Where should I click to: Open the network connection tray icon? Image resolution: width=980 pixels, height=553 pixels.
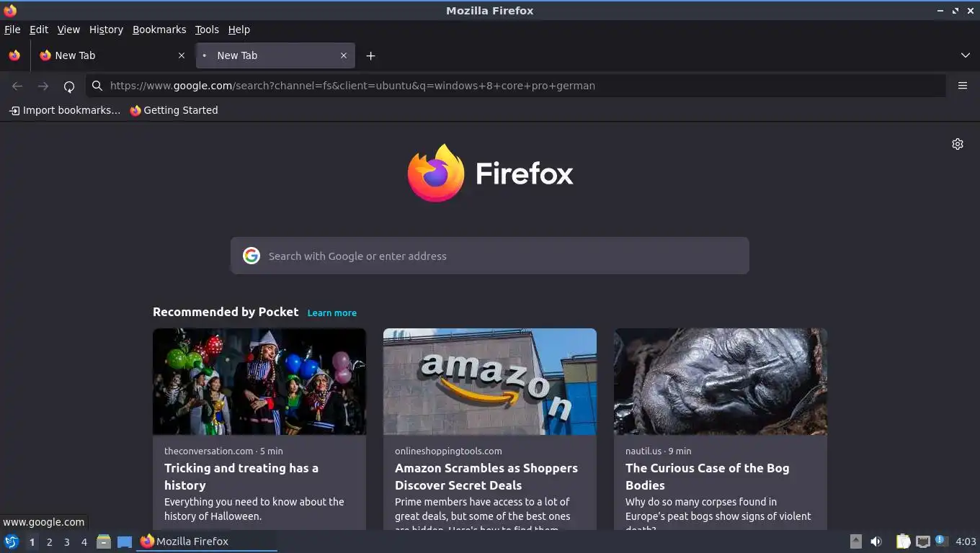(922, 541)
